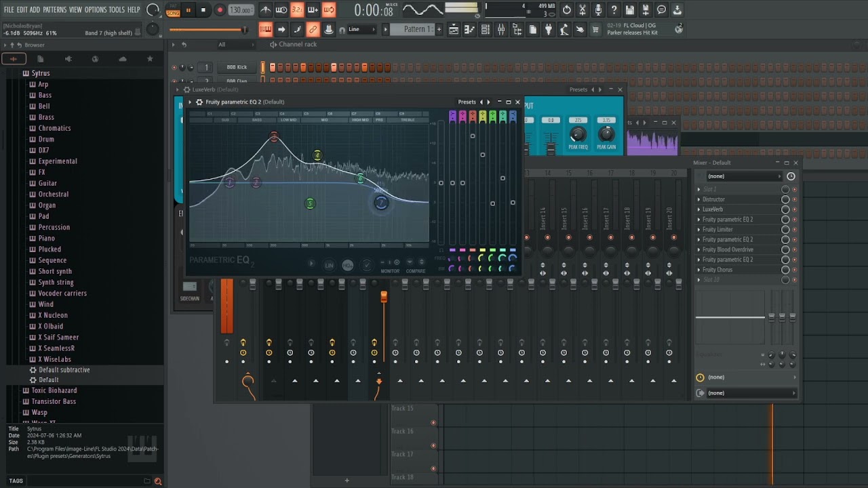The image size is (868, 488).
Task: Open the OPTIONS menu
Action: click(x=96, y=9)
